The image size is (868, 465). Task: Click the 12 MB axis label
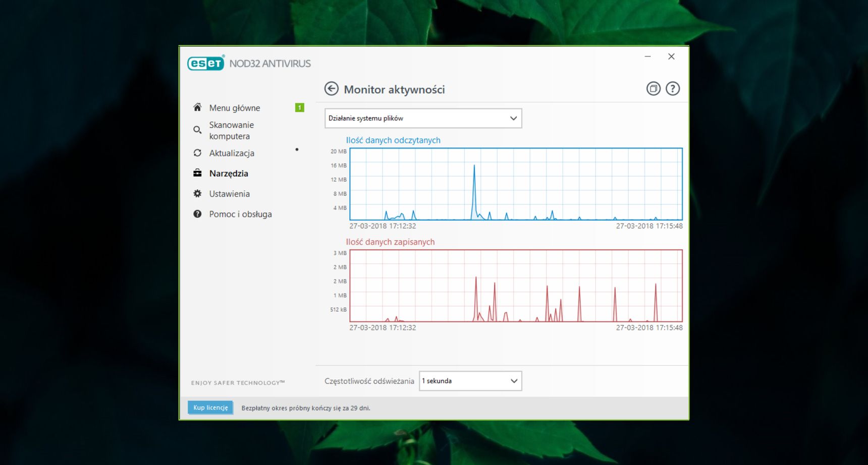[339, 180]
